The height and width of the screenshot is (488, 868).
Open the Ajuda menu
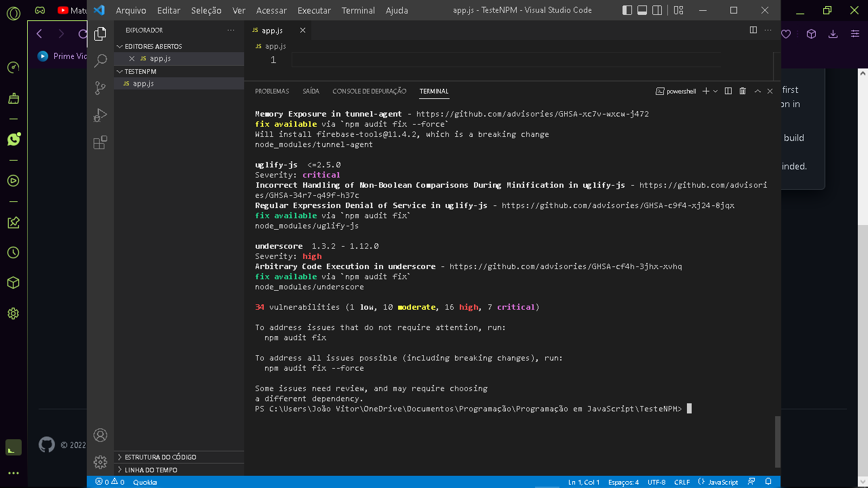click(x=397, y=10)
